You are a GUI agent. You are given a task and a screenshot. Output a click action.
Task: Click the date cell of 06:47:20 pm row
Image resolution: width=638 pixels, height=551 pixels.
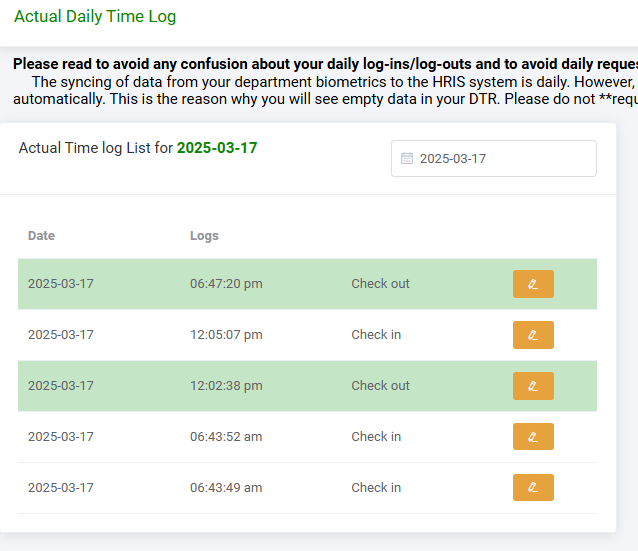[x=61, y=284]
